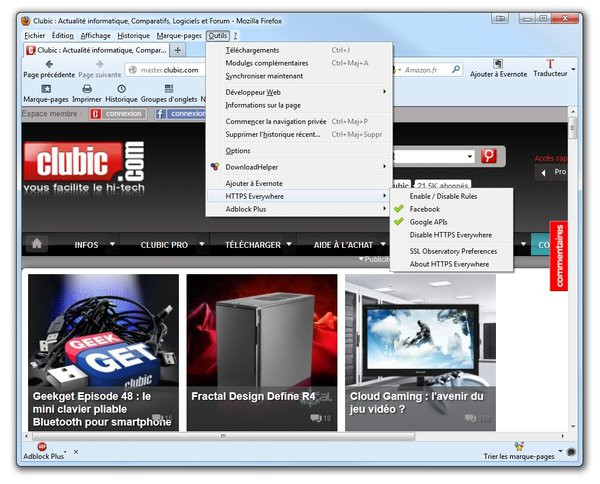Select Informations sur la page

coord(299,105)
